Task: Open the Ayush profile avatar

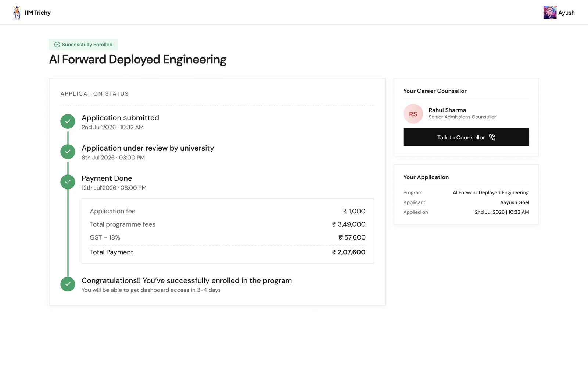Action: tap(550, 13)
